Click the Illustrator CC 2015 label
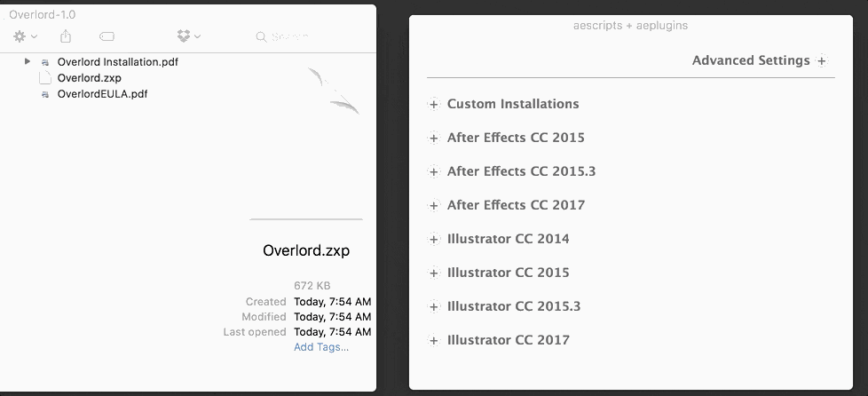The height and width of the screenshot is (396, 868). (x=509, y=273)
